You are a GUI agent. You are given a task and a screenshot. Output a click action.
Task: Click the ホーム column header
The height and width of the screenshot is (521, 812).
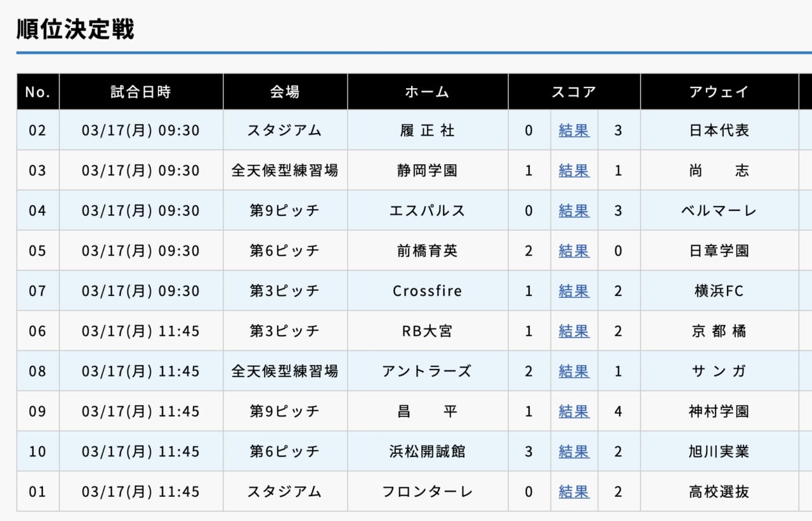pyautogui.click(x=428, y=92)
